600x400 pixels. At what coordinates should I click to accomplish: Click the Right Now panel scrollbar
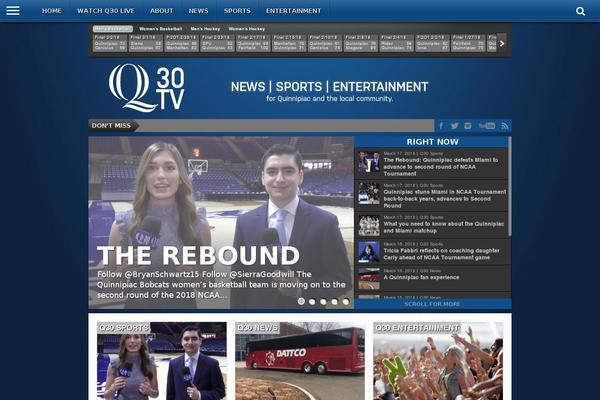click(509, 186)
